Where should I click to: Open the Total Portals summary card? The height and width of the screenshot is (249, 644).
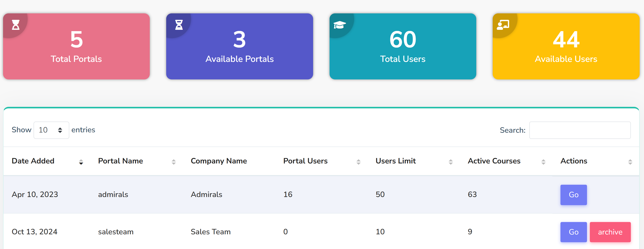point(76,46)
